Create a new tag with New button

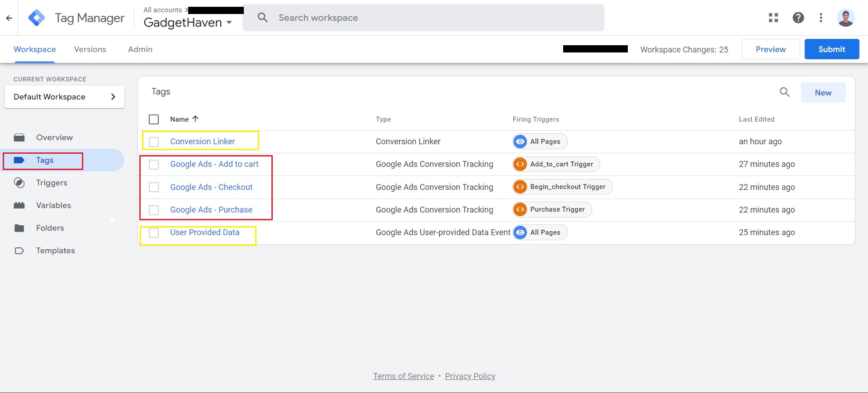(x=823, y=93)
